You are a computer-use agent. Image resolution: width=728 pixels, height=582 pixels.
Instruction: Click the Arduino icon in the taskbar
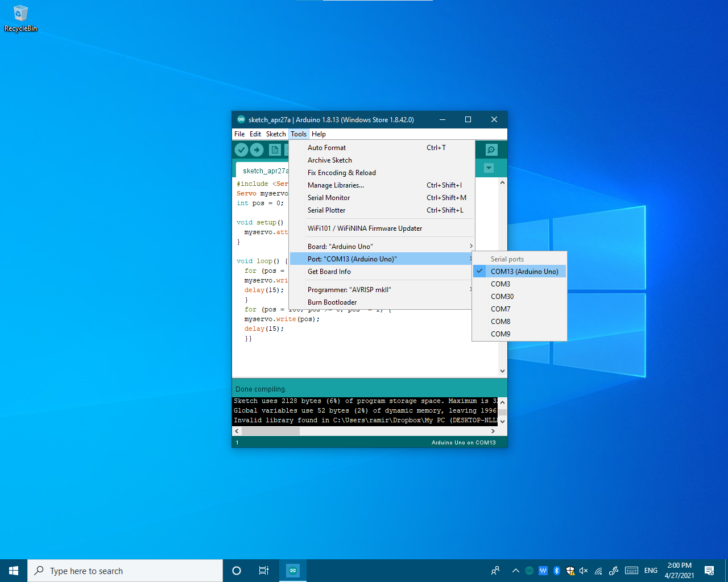[292, 570]
